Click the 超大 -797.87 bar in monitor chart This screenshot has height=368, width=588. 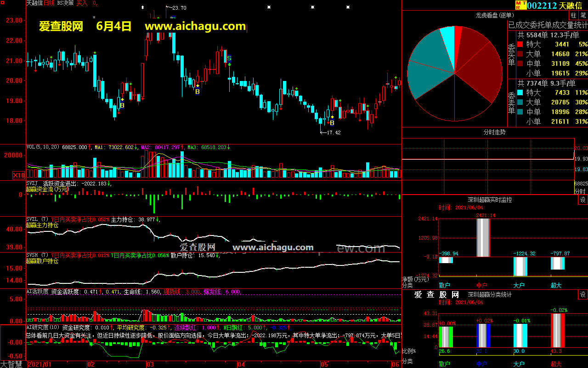point(557,263)
